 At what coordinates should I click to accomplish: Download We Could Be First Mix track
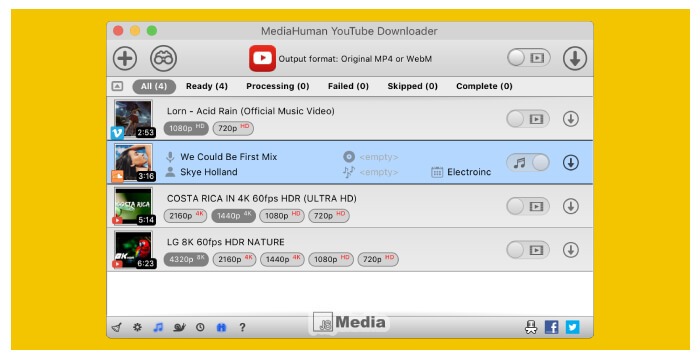(x=571, y=163)
